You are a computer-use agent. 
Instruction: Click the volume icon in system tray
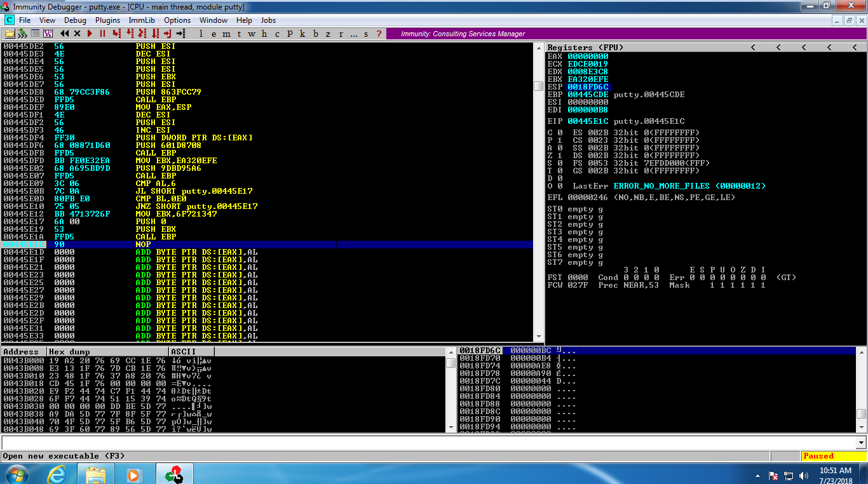[x=804, y=476]
